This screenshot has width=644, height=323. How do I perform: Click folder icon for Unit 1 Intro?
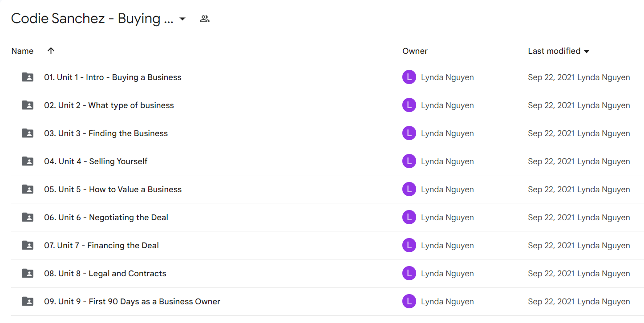coord(28,77)
